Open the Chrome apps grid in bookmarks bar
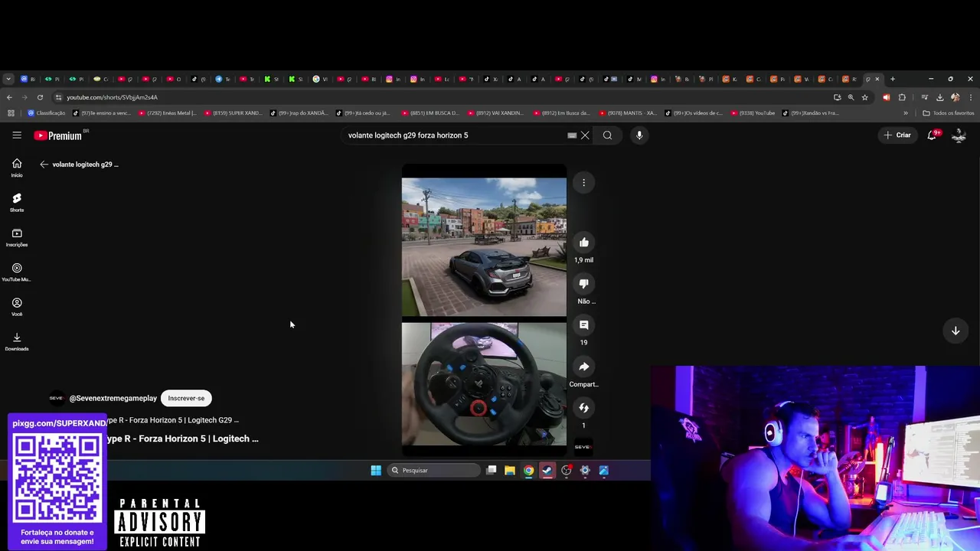Viewport: 980px width, 551px height. pos(11,113)
